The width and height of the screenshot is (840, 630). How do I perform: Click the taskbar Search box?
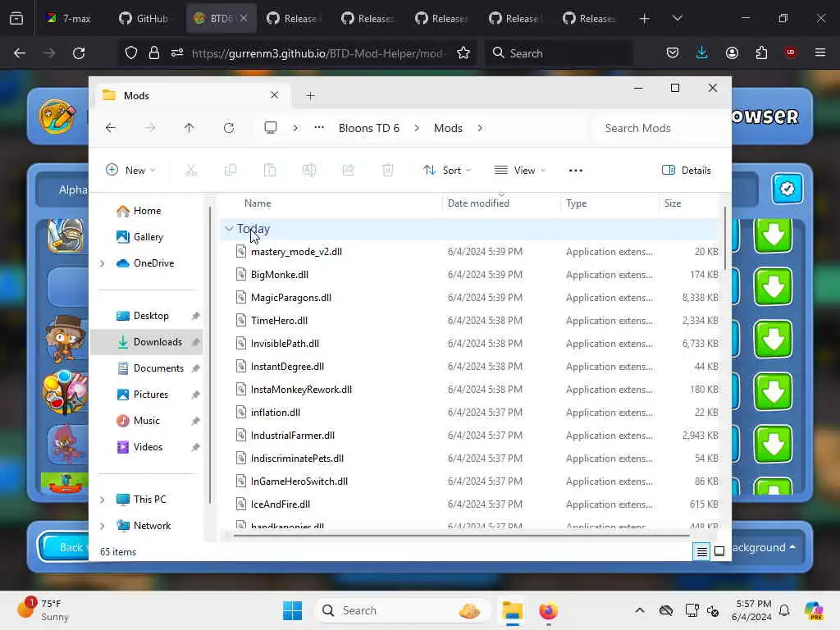[403, 610]
